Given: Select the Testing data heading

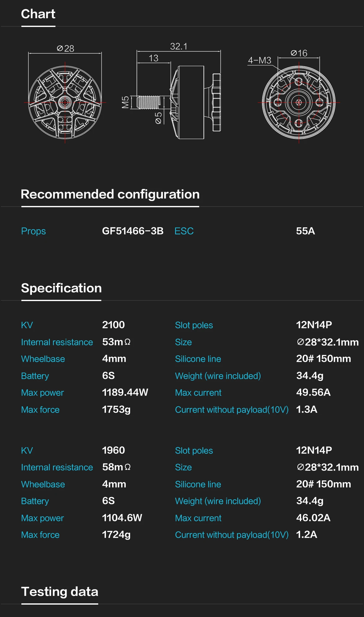Looking at the screenshot, I should click(59, 592).
